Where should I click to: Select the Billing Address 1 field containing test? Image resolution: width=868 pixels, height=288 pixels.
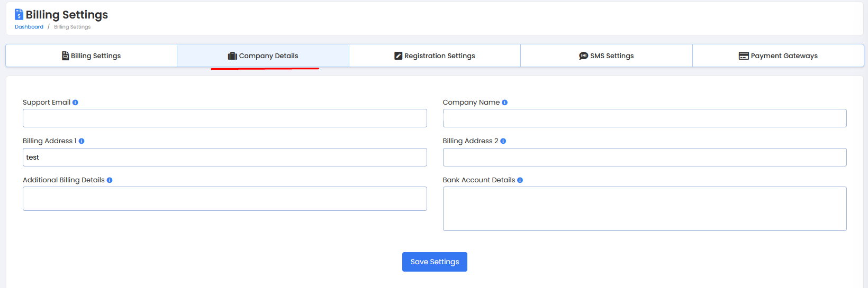(x=224, y=157)
